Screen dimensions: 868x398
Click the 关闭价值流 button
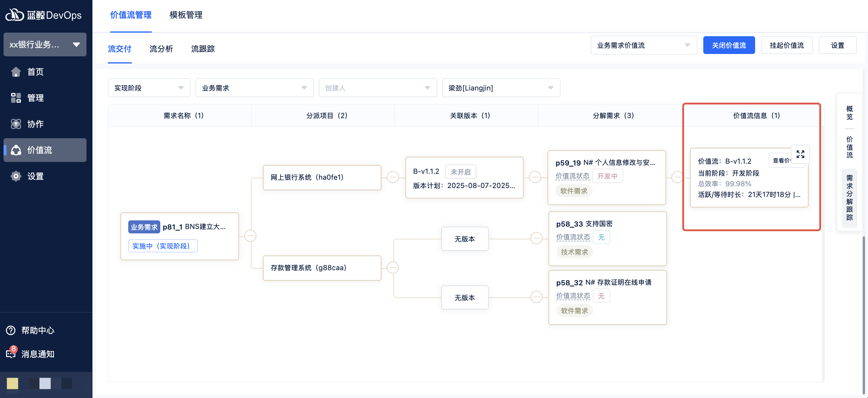click(728, 45)
